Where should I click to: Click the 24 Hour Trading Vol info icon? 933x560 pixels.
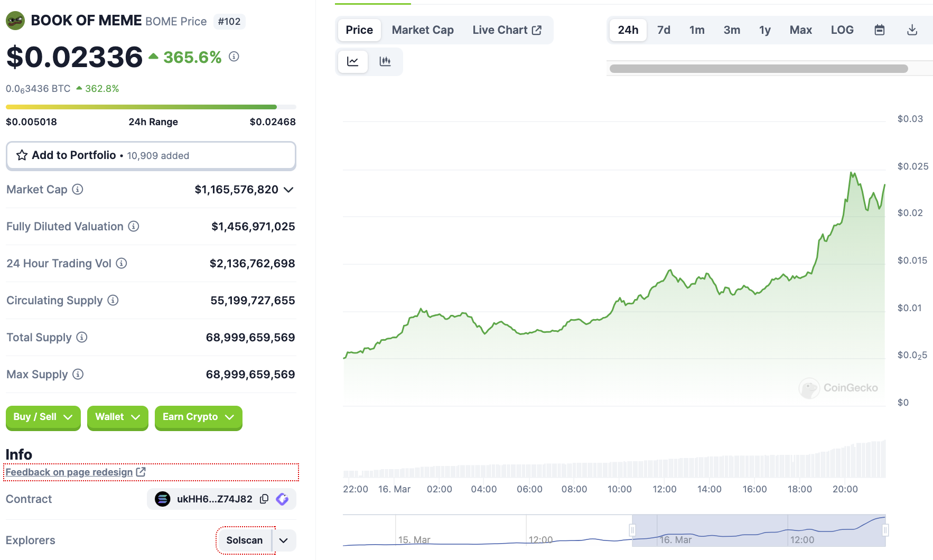click(122, 263)
